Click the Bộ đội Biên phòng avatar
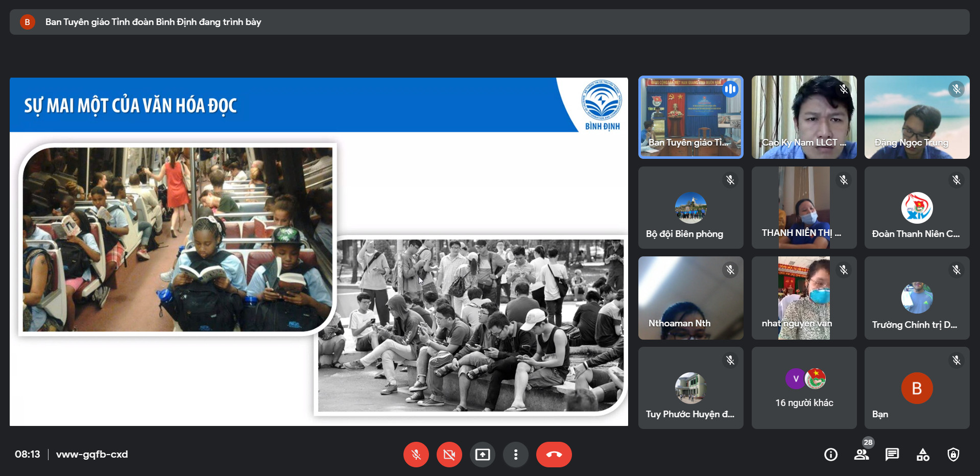Screen dimensions: 980x476 click(690, 208)
